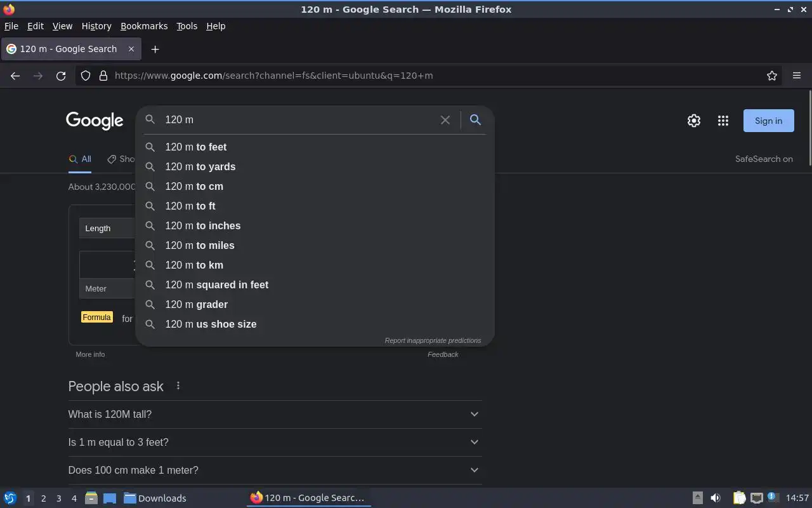Click the magnifier icon beside '120 m to feet'

point(150,147)
